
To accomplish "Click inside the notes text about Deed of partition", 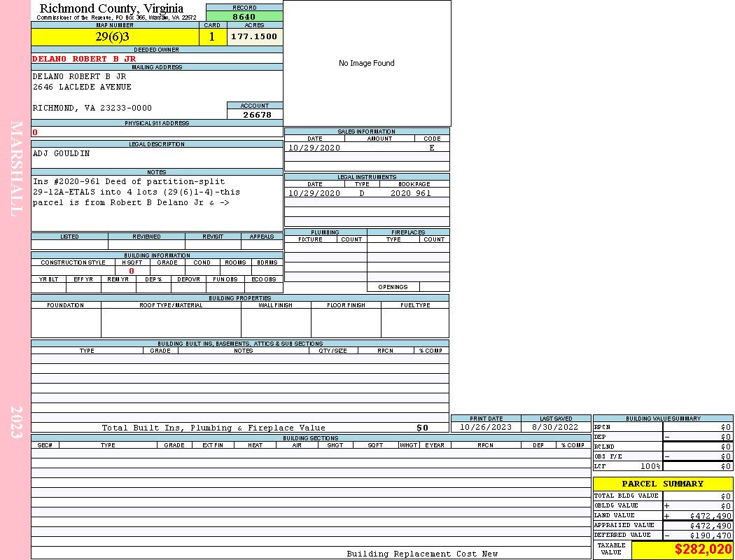I will 136,192.
